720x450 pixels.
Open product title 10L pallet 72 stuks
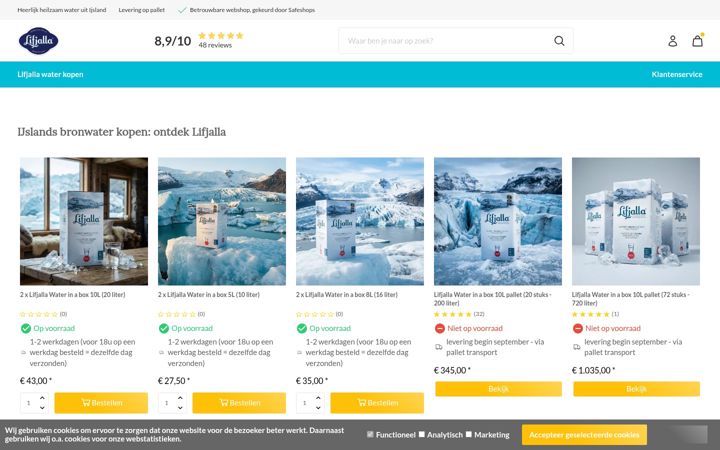631,299
